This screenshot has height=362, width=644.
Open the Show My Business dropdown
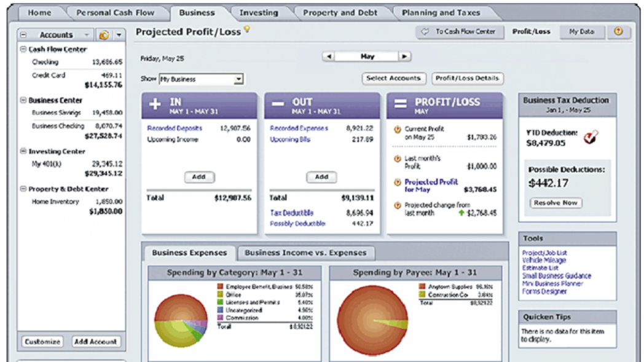(238, 79)
